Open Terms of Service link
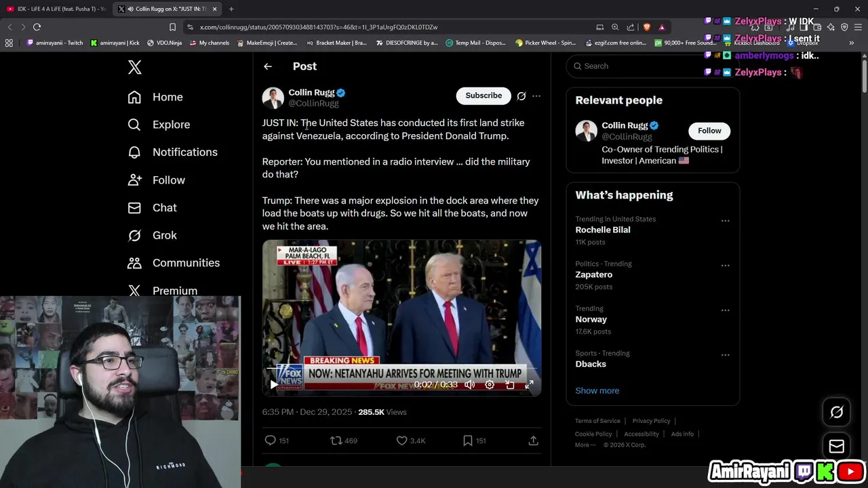This screenshot has width=868, height=488. pos(597,421)
